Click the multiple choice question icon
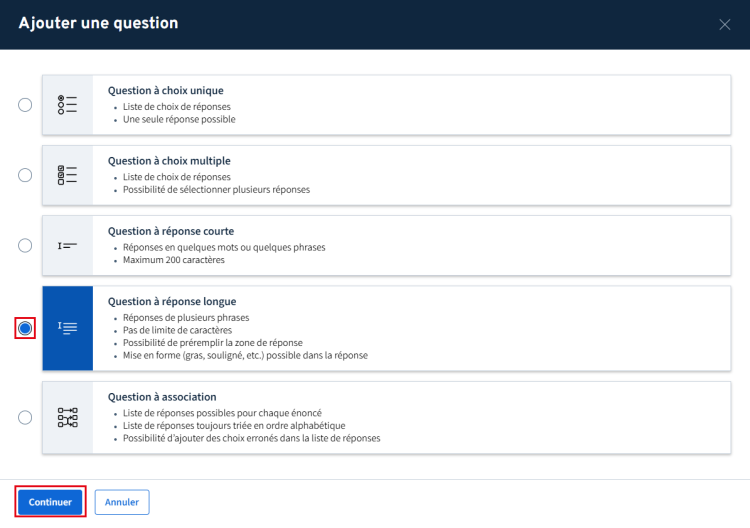This screenshot has height=528, width=750. (67, 175)
